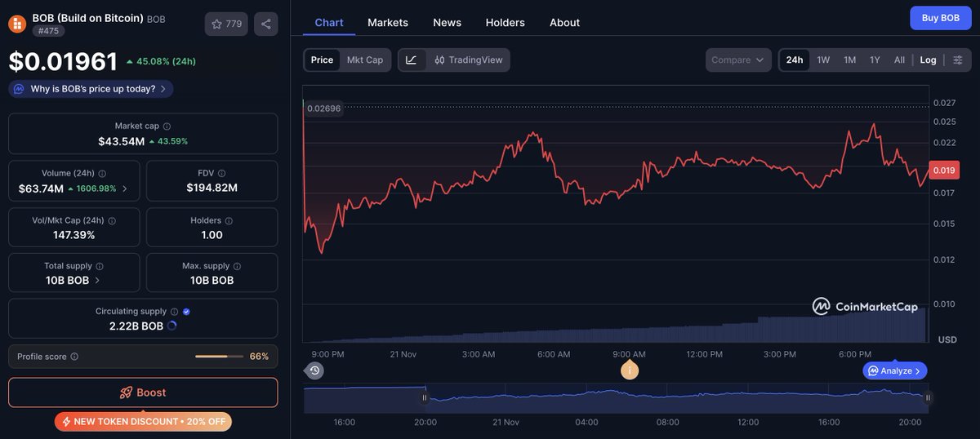The image size is (980, 439).
Task: Click the Buy BOB button
Action: 940,18
